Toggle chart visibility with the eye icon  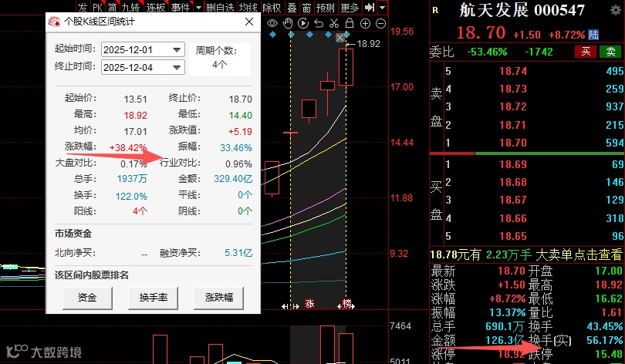[272, 23]
